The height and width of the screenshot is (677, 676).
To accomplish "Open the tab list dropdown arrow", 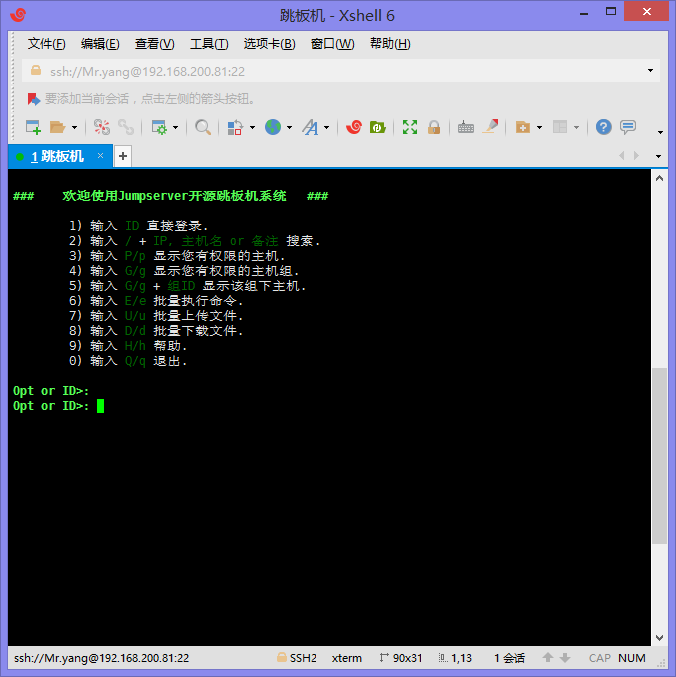I will point(658,156).
